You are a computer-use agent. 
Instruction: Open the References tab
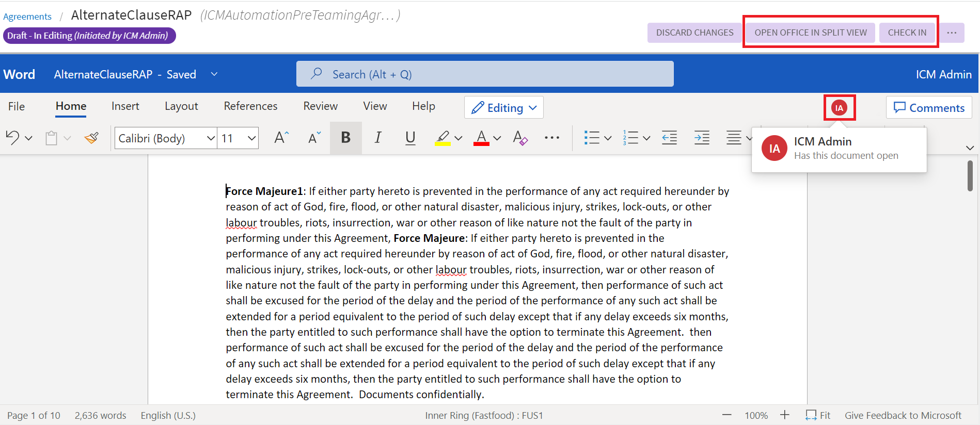click(250, 106)
